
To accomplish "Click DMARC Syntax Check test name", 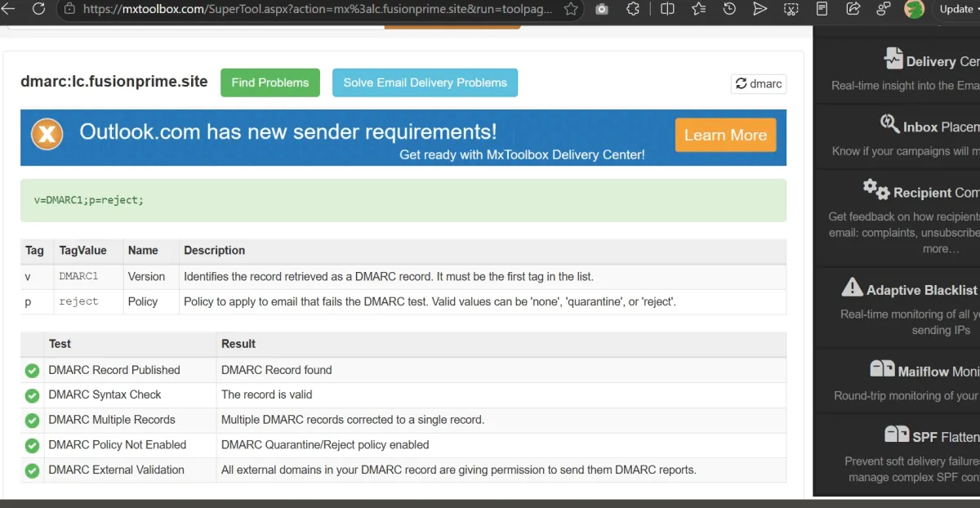I will point(105,394).
